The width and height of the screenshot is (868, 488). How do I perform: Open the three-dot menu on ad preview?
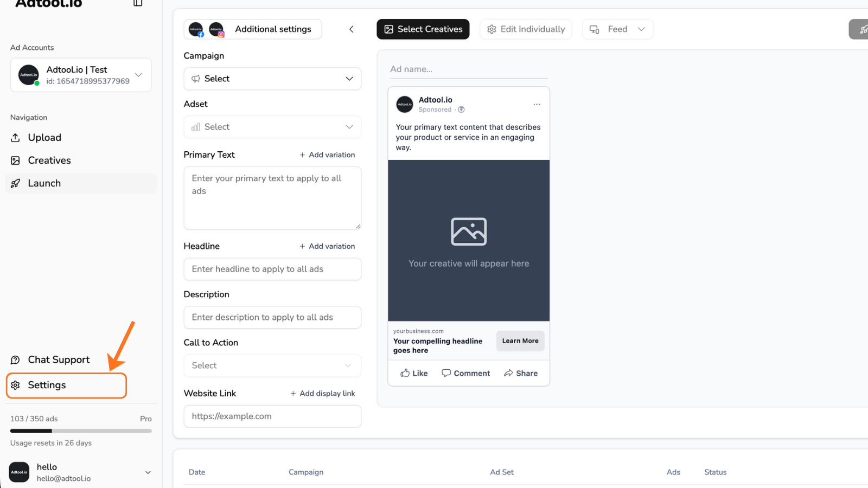pyautogui.click(x=537, y=104)
